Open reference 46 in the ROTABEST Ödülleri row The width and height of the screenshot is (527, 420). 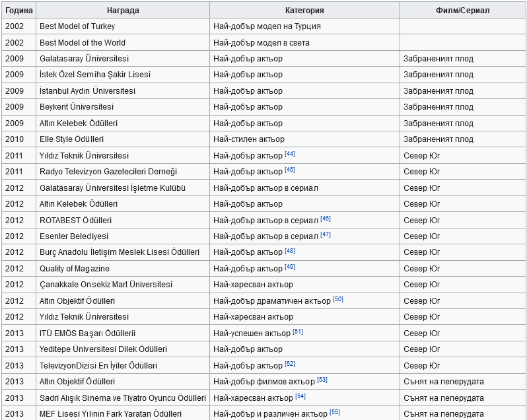pyautogui.click(x=326, y=219)
